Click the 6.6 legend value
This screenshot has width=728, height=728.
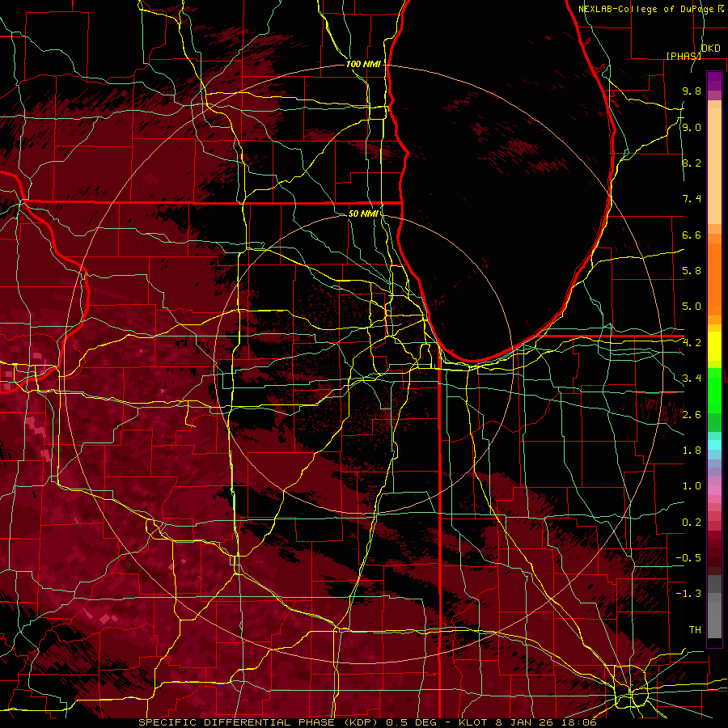(x=692, y=235)
